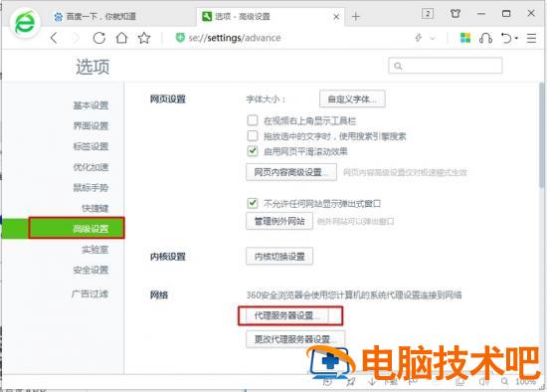Open the browser home page
Image resolution: width=547 pixels, height=392 pixels.
click(x=121, y=38)
